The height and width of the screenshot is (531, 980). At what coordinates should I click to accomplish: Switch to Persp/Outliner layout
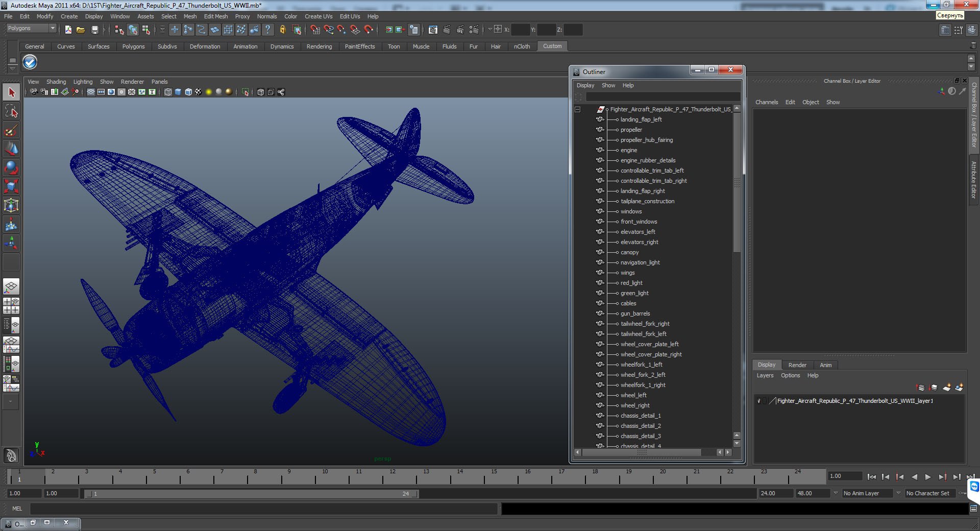(x=11, y=325)
